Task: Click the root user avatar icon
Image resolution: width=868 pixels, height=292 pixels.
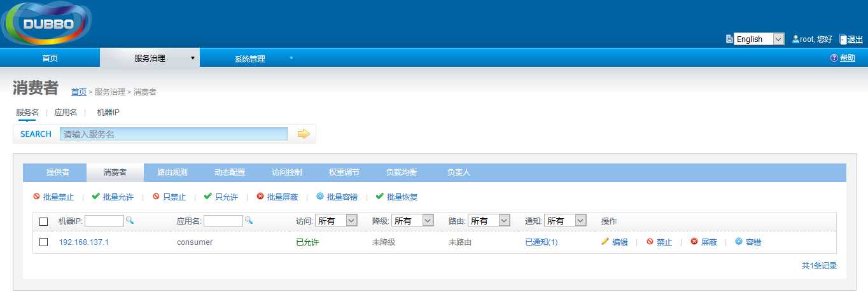Action: coord(795,39)
